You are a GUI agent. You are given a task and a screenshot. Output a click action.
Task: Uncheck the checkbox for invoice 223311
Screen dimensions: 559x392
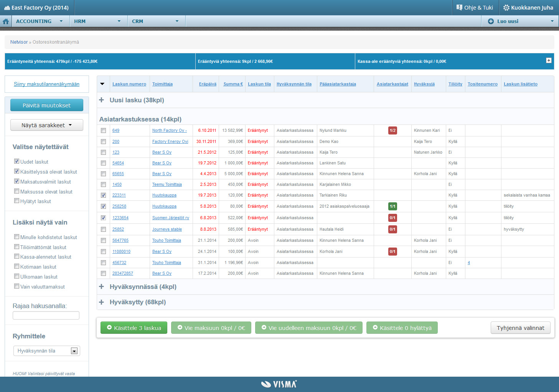click(103, 195)
